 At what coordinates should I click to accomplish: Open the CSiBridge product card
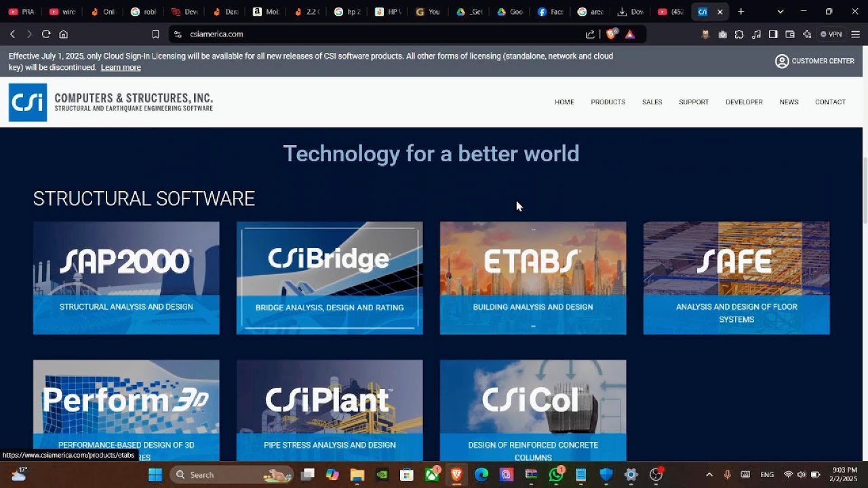coord(330,278)
